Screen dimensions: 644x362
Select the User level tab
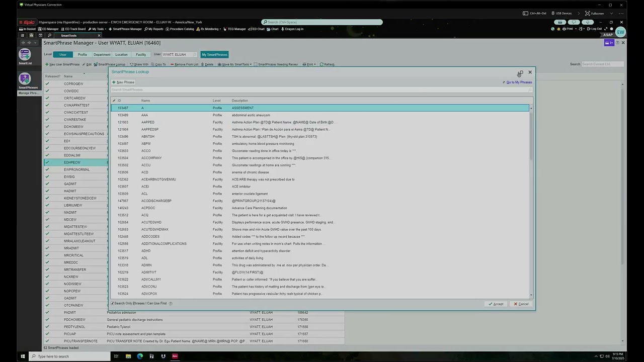pyautogui.click(x=63, y=54)
